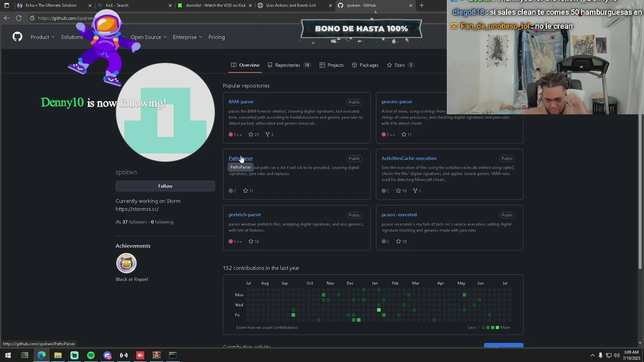Open the command prompt from taskbar

(173, 355)
